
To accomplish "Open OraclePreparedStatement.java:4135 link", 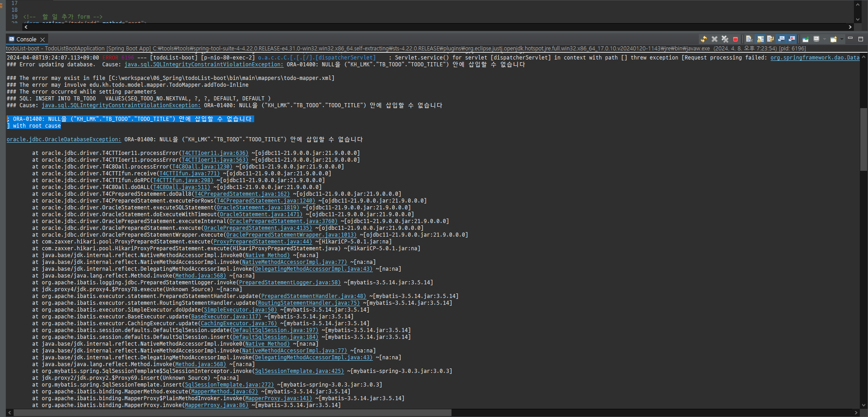I will pyautogui.click(x=258, y=228).
